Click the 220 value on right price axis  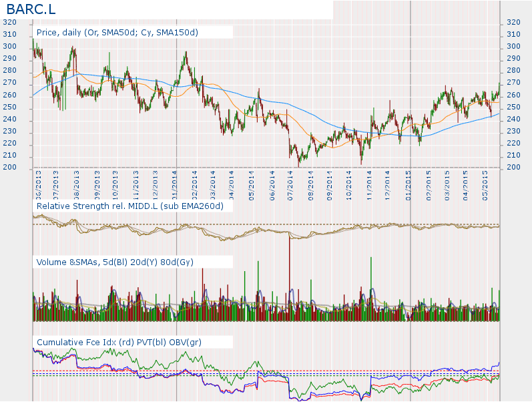pos(514,144)
